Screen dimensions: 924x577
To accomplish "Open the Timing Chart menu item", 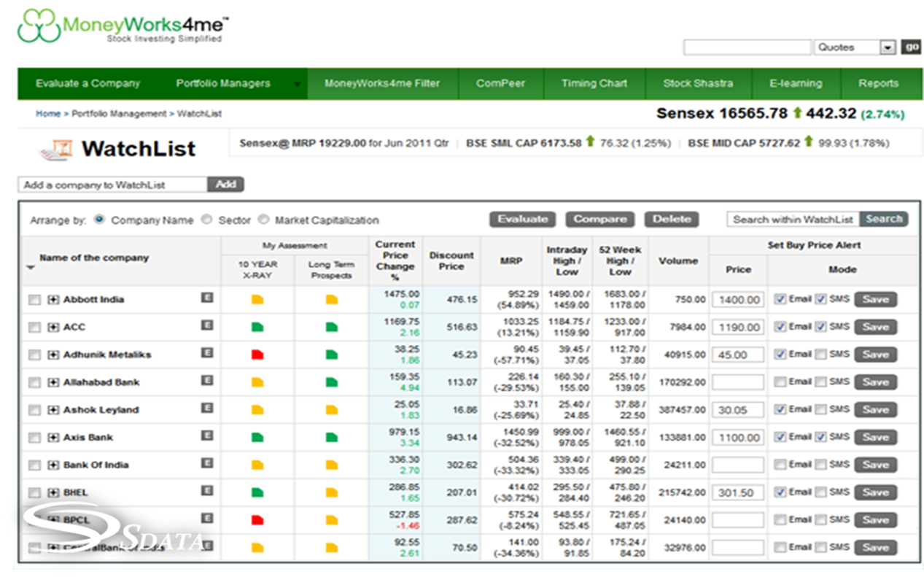I will (594, 83).
